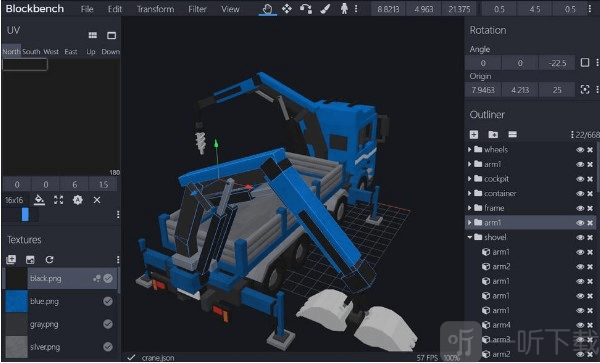This screenshot has width=600, height=363.
Task: Expand the wheels group
Action: point(470,150)
